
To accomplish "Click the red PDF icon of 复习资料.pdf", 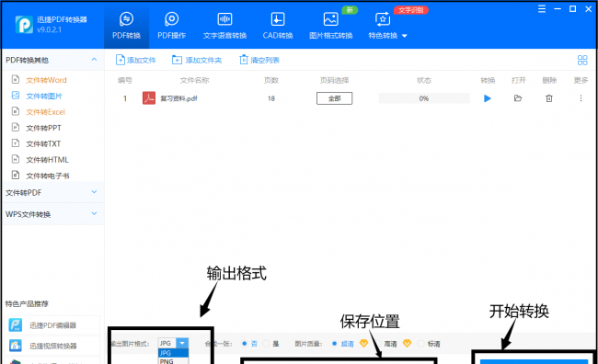I will coord(149,98).
